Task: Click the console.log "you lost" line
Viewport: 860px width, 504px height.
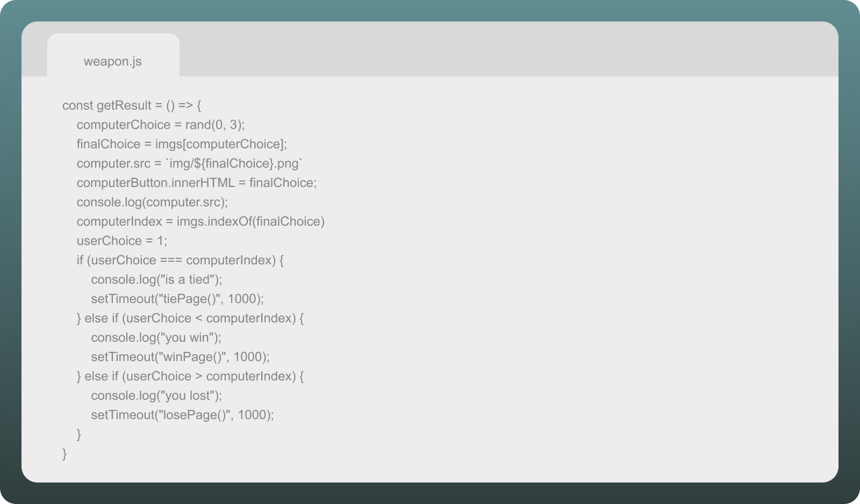Action: [x=156, y=395]
